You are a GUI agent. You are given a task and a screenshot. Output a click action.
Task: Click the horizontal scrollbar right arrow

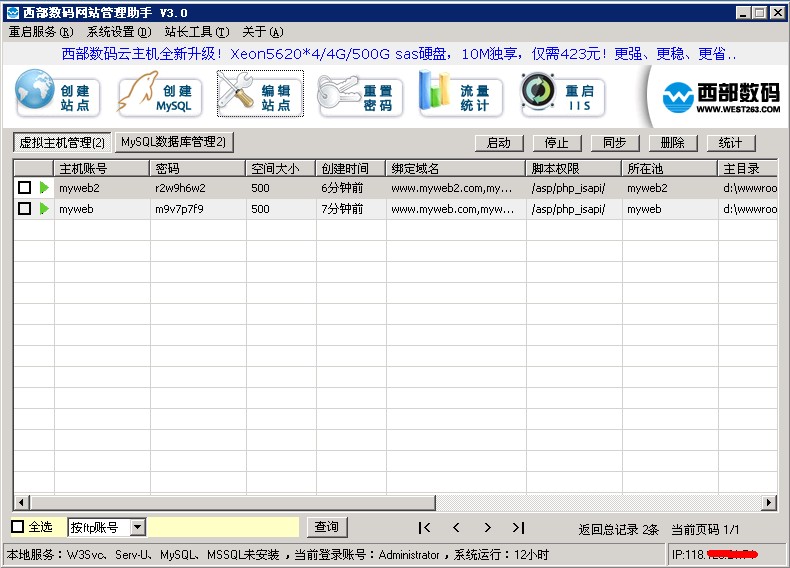pyautogui.click(x=769, y=503)
